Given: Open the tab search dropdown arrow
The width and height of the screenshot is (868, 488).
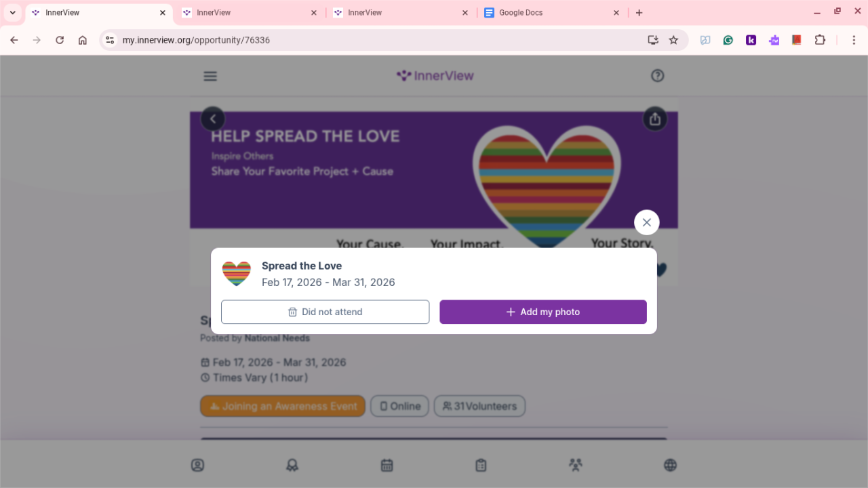Looking at the screenshot, I should pyautogui.click(x=12, y=13).
